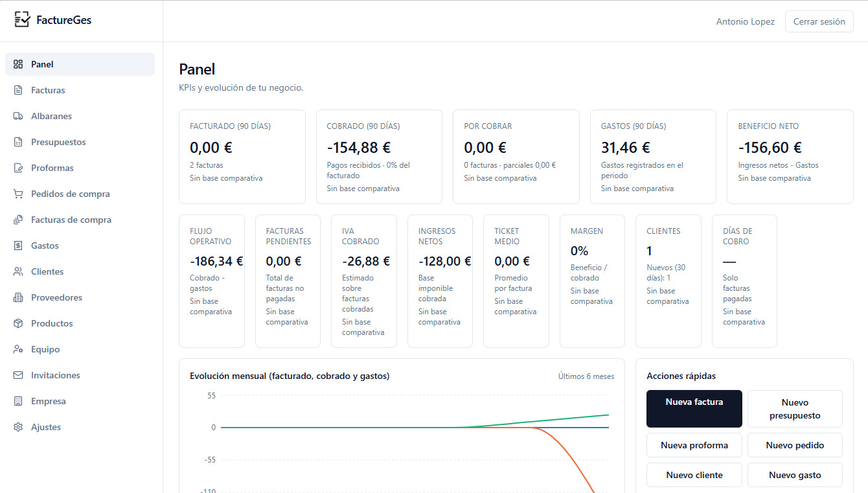The height and width of the screenshot is (493, 868).
Task: Click the Antonio Lopez user name
Action: tap(745, 21)
